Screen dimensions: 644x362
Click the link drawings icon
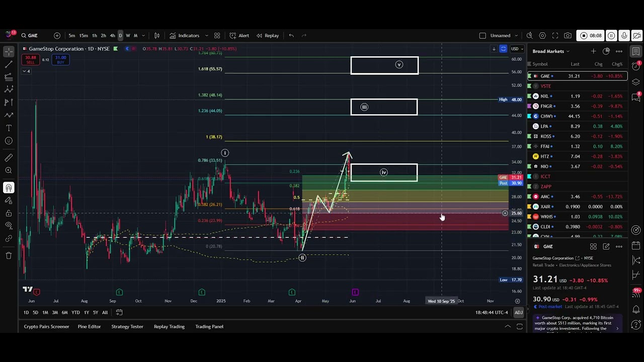tap(9, 239)
